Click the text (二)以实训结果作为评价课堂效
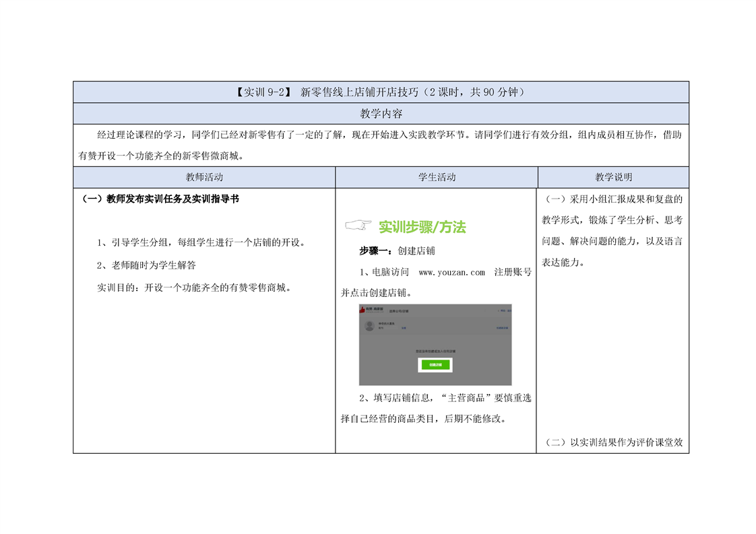This screenshot has width=756, height=534. (x=613, y=442)
